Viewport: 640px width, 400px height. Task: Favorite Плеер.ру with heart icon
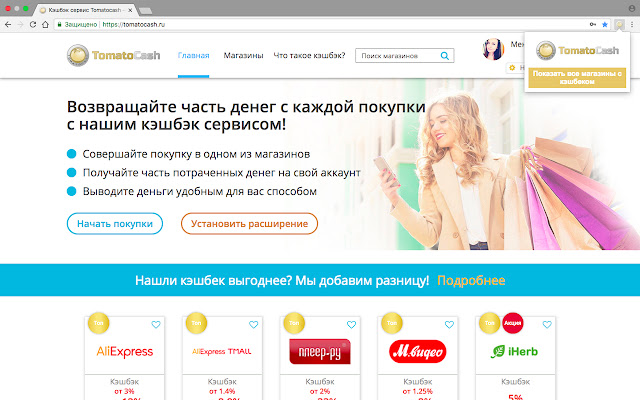pyautogui.click(x=351, y=324)
